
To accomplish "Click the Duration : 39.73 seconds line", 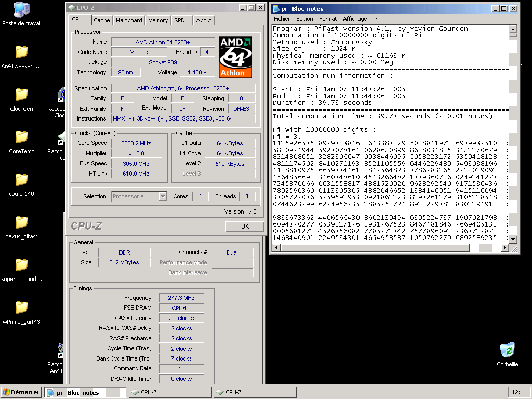I will pyautogui.click(x=322, y=103).
